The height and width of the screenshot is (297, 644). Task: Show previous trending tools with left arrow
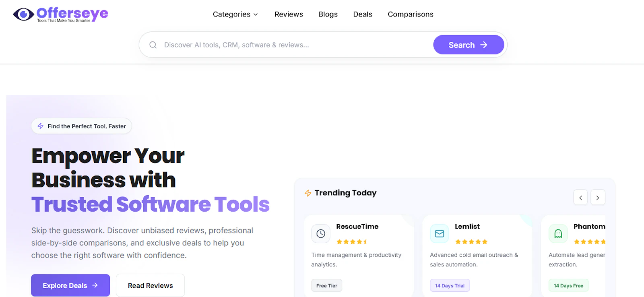click(580, 198)
